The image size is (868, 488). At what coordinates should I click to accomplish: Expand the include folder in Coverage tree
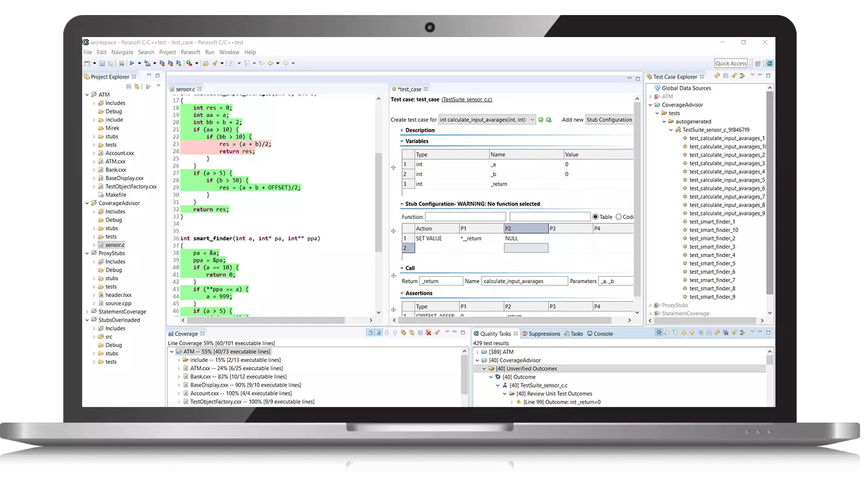pyautogui.click(x=179, y=360)
